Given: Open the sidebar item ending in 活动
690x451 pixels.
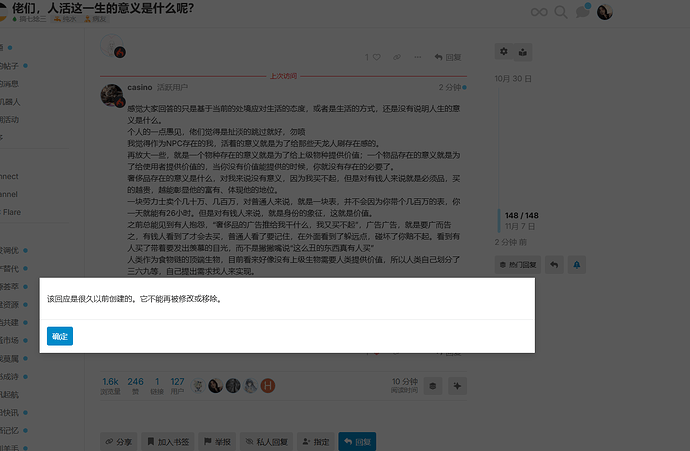Looking at the screenshot, I should point(10,120).
